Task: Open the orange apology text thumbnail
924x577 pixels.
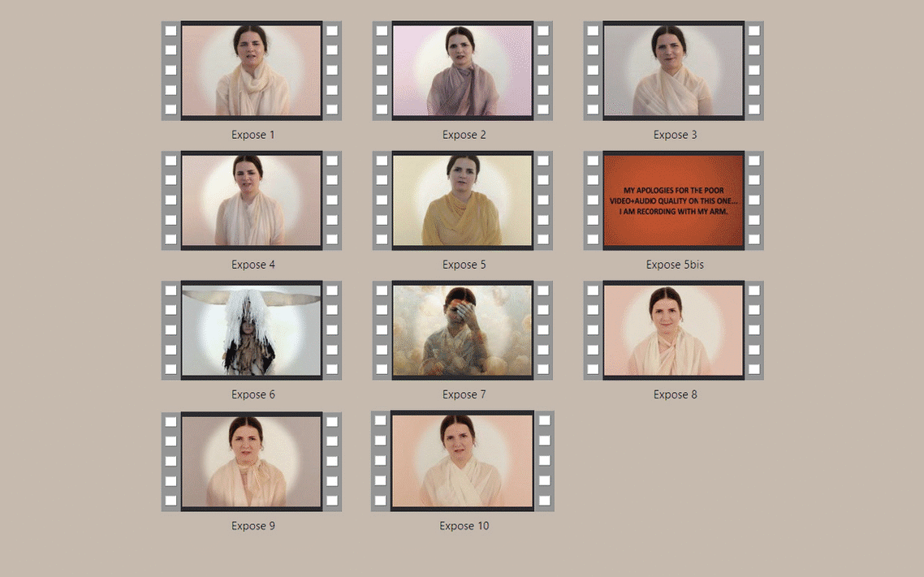Action: click(x=674, y=200)
